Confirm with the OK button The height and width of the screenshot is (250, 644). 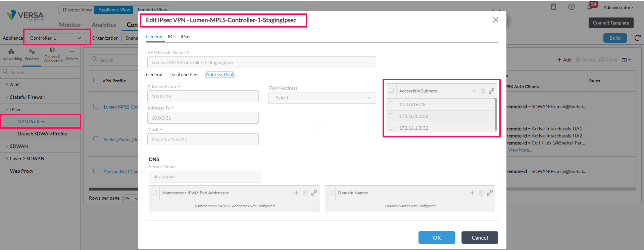pos(437,238)
